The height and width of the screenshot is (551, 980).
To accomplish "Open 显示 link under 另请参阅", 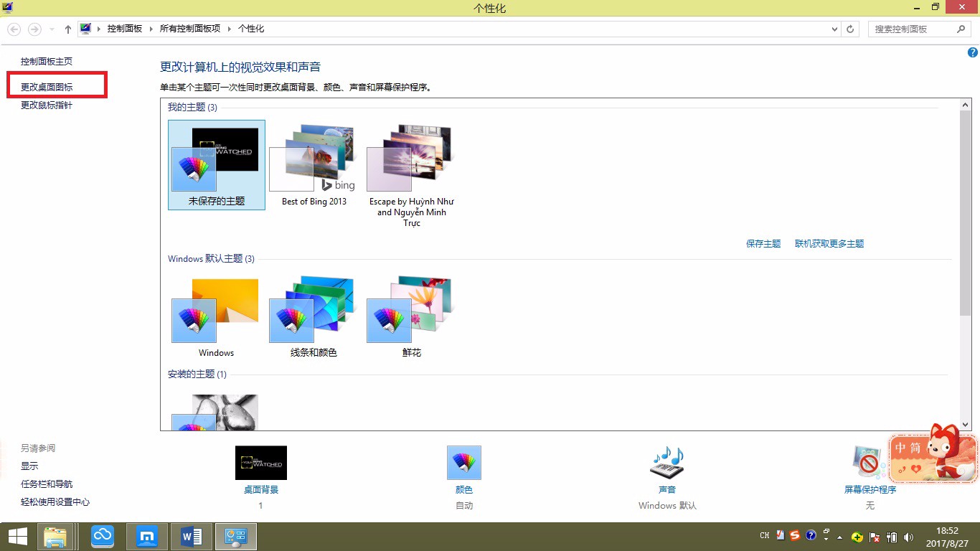I will click(x=29, y=466).
